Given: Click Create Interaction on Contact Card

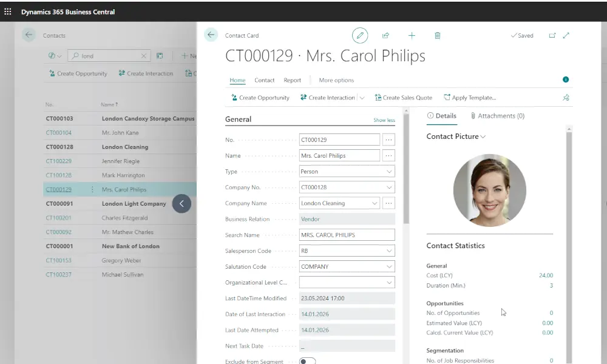Looking at the screenshot, I should 328,98.
